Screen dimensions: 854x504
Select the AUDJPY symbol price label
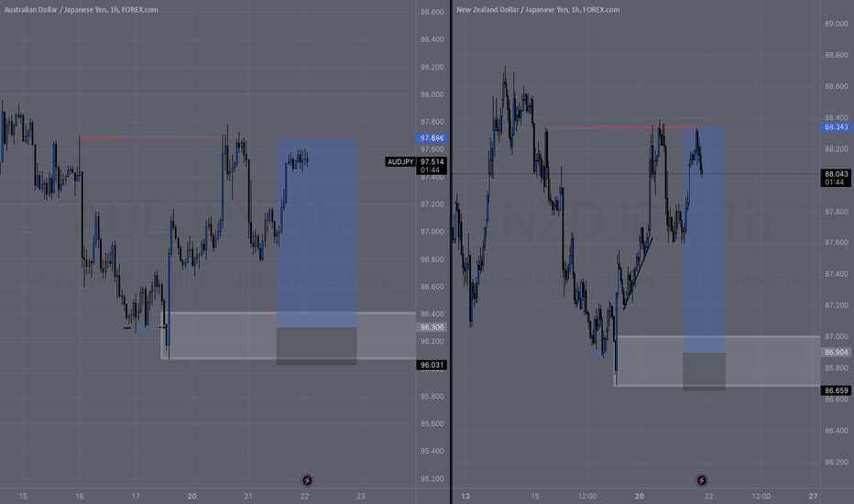400,162
